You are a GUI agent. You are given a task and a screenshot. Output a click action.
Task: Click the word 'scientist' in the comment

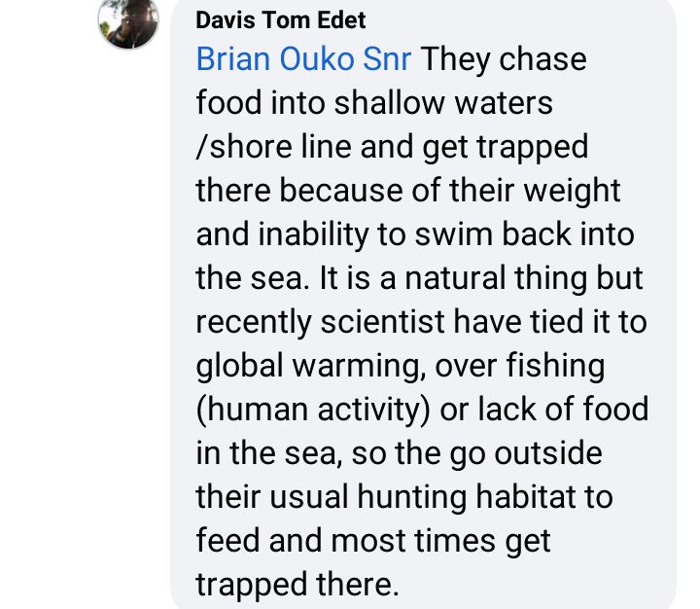(383, 322)
